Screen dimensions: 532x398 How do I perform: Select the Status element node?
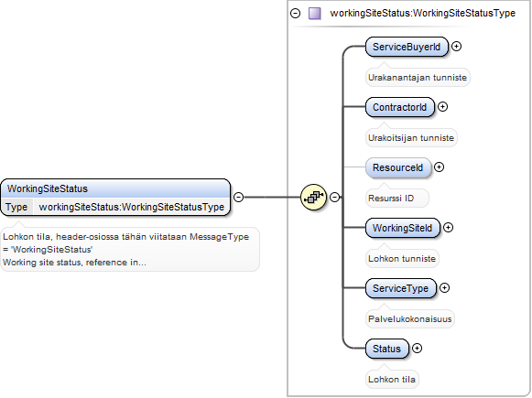(x=386, y=349)
